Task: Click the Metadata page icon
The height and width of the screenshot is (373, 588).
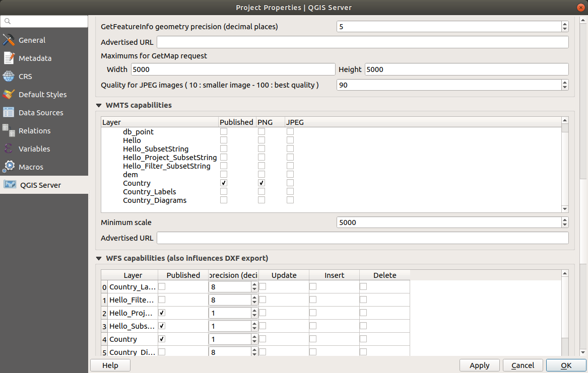Action: tap(9, 58)
